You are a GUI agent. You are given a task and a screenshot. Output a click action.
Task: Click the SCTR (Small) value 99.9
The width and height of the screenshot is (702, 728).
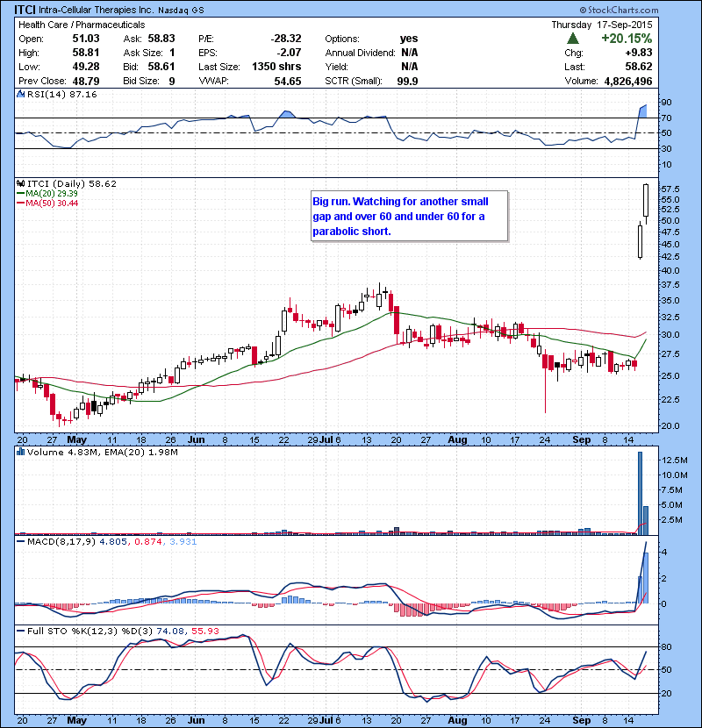407,82
